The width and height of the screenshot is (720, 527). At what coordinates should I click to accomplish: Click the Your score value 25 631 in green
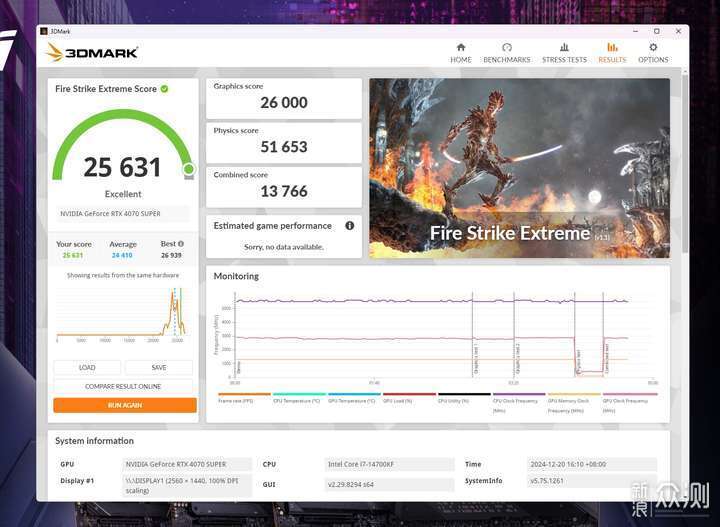(73, 255)
